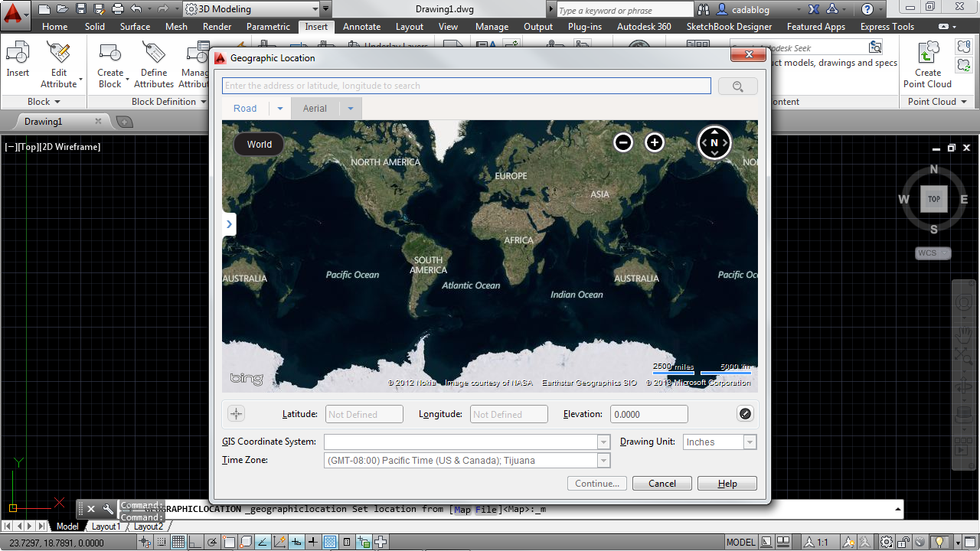980x551 pixels.
Task: Click the Type a keyword or phrase box
Action: click(x=626, y=10)
